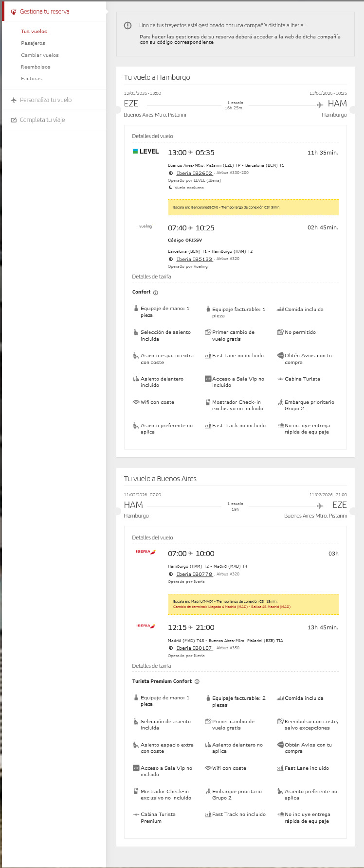Click the alert icon in the notice banner

point(127,26)
